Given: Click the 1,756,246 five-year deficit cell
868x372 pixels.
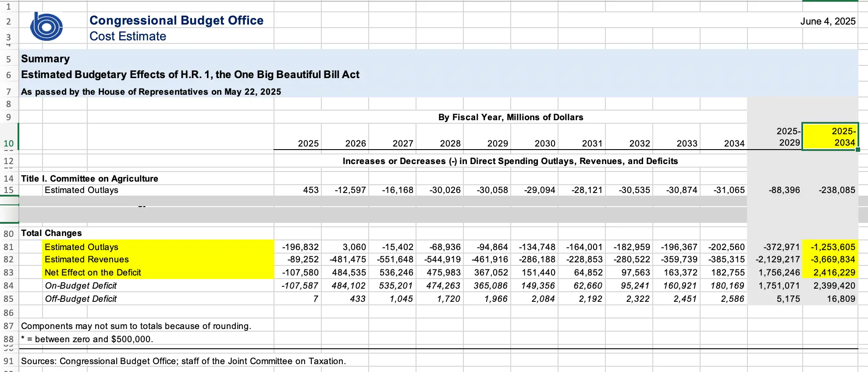Looking at the screenshot, I should pos(779,272).
